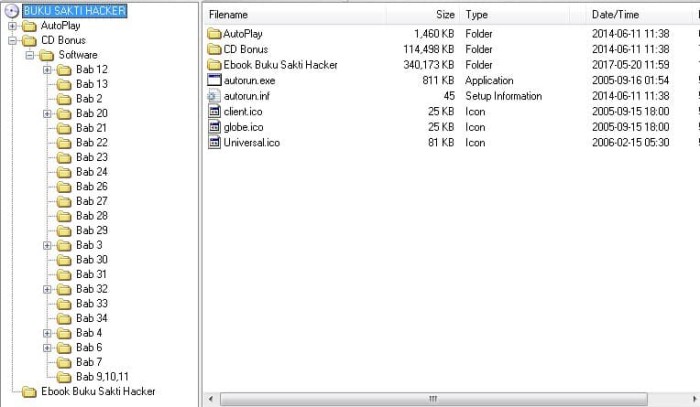Click the Bab 20 folder icon
The height and width of the screenshot is (407, 700).
click(x=64, y=114)
